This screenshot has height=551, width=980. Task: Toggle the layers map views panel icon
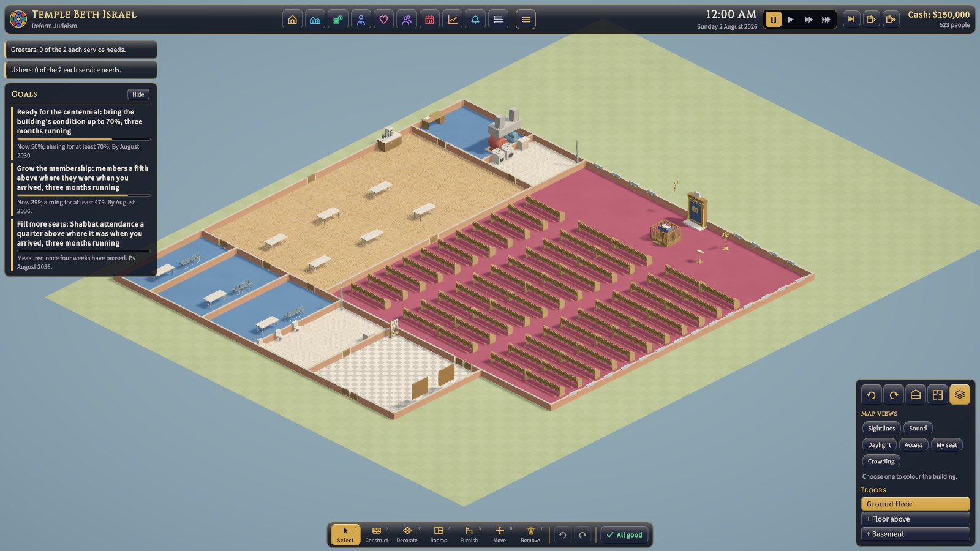[x=960, y=395]
